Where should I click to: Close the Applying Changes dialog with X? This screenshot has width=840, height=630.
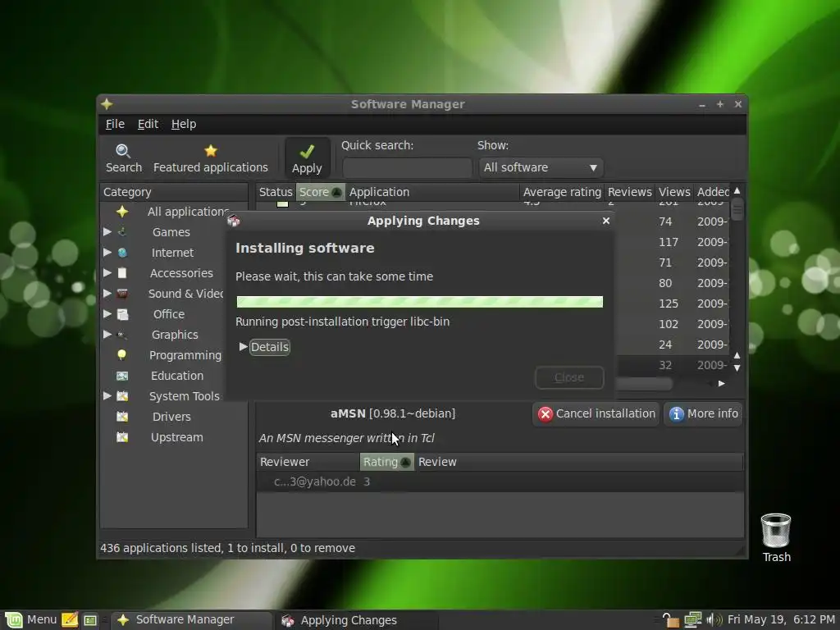[x=606, y=221]
